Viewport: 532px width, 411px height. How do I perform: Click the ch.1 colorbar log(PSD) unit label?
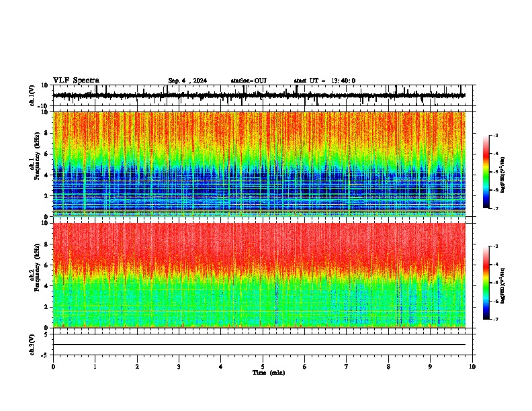pos(503,175)
